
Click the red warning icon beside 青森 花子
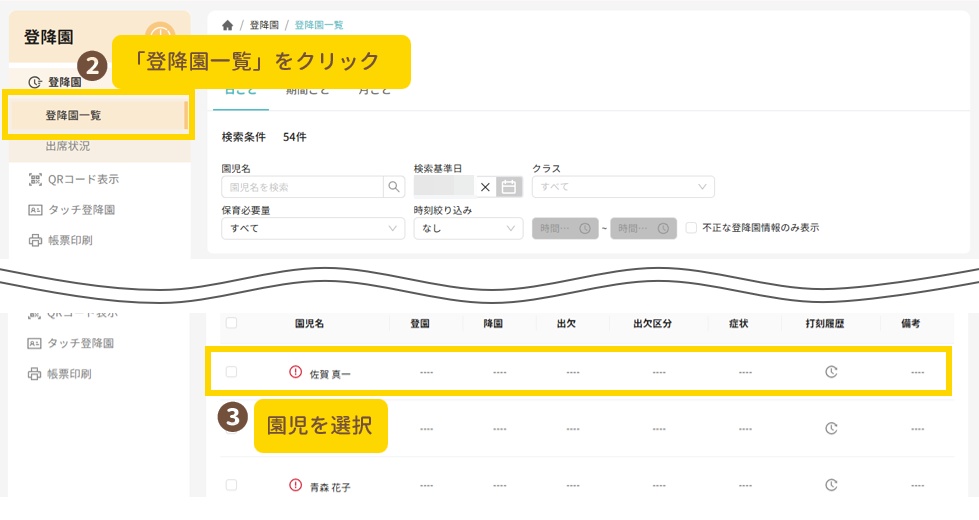tap(295, 485)
